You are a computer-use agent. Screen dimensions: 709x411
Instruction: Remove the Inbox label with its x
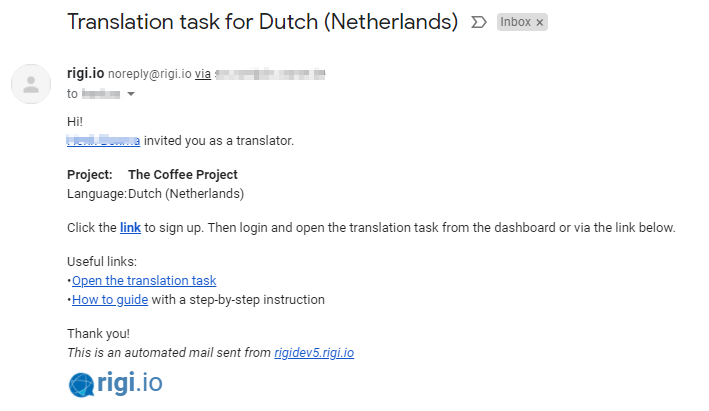click(539, 22)
